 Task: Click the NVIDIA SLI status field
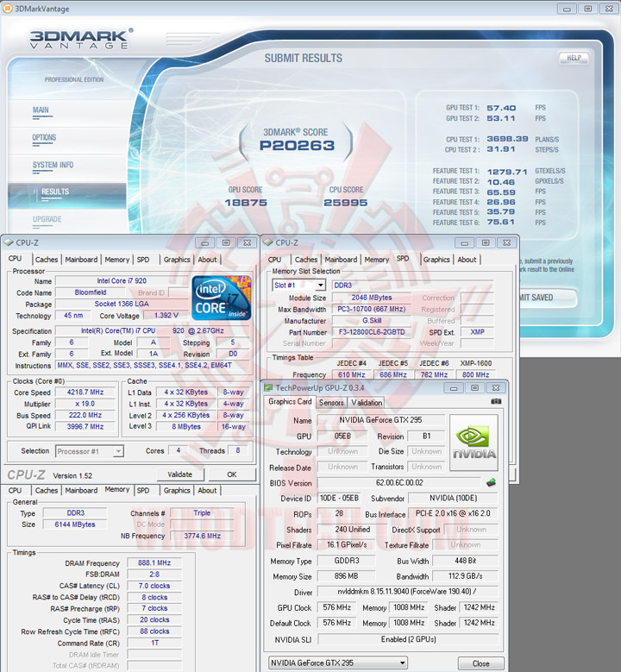pyautogui.click(x=409, y=639)
